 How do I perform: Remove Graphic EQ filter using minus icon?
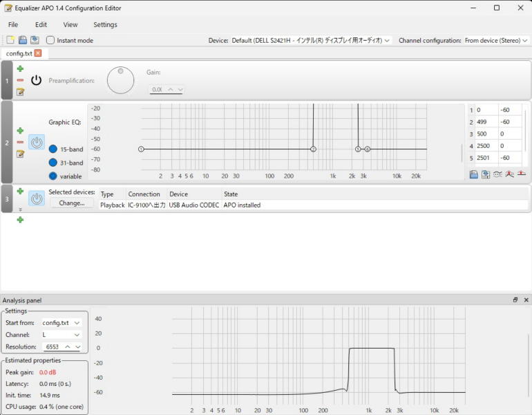(20, 142)
